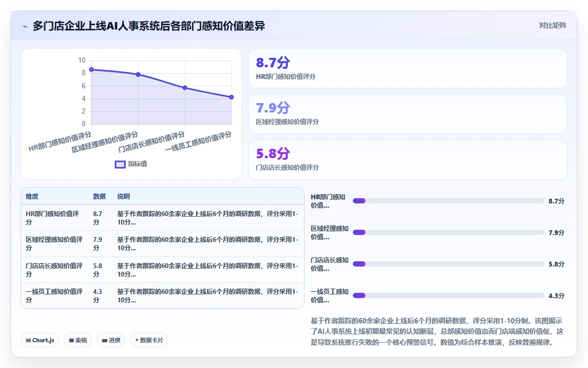Click the x-axis label 一线员工感知价值评分
Viewport: 588px width, 368px height.
[198, 141]
